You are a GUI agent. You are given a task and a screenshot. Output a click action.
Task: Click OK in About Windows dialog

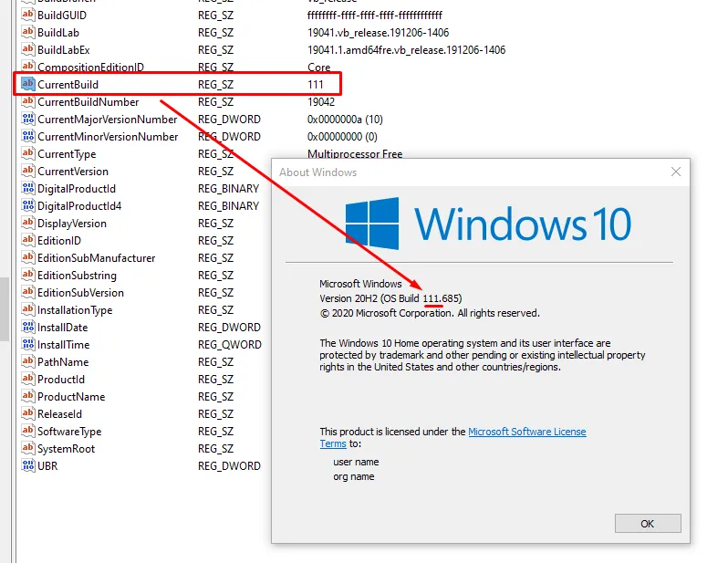click(648, 524)
